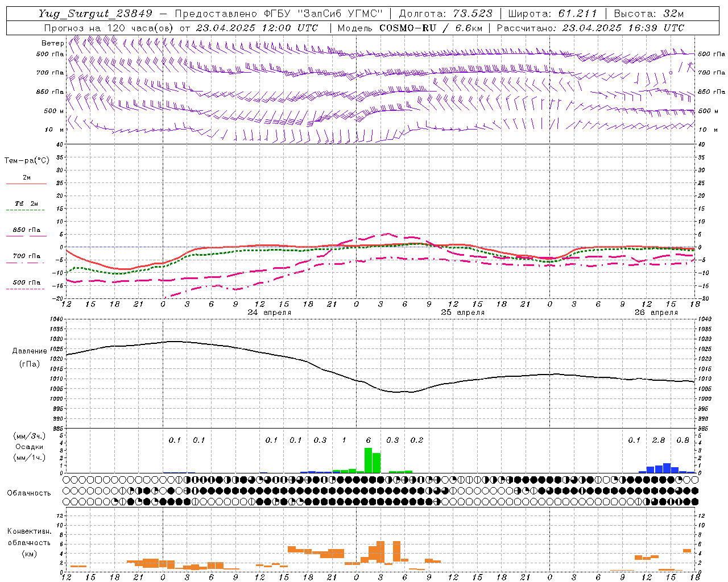Click the Конвективн. облачность panel label

pos(29,537)
